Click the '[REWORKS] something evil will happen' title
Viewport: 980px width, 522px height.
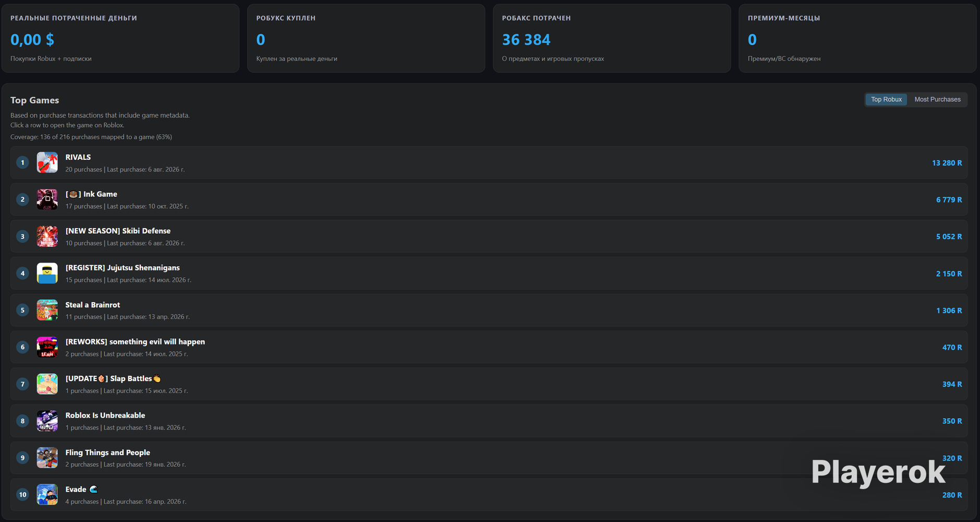tap(135, 342)
